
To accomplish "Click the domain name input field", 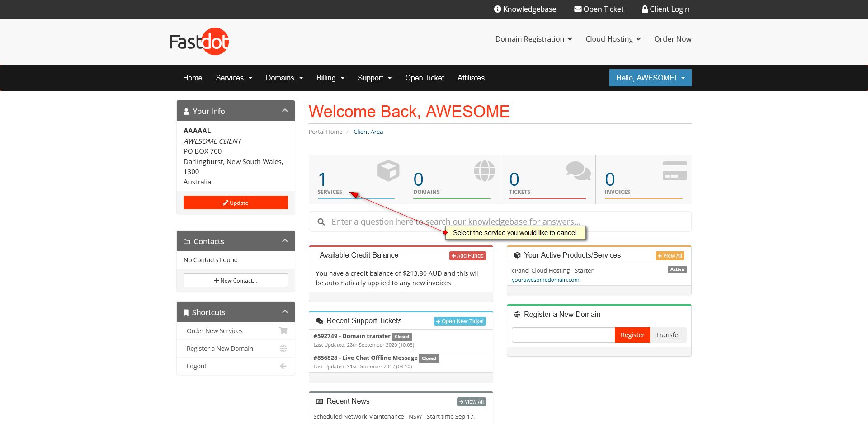I will pos(563,335).
